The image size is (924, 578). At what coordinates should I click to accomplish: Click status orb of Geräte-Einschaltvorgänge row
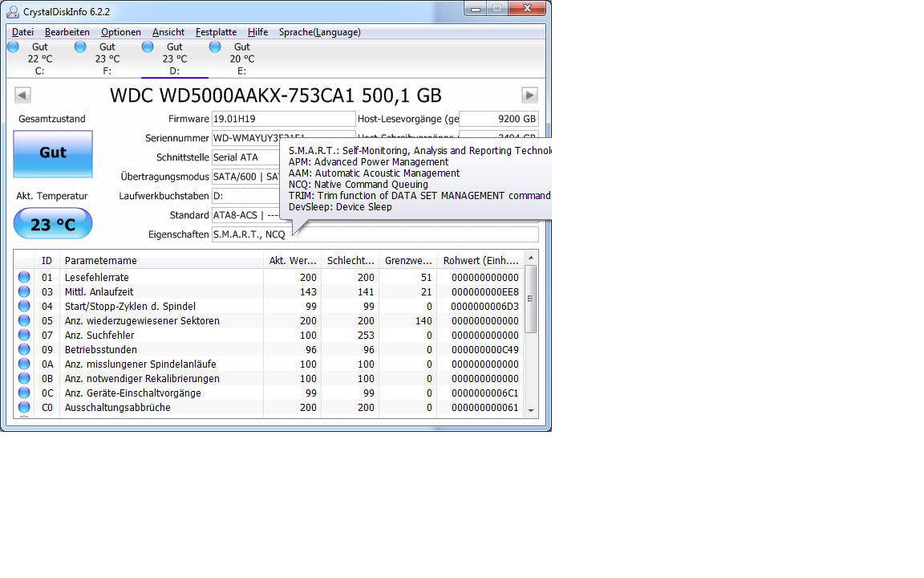pos(24,393)
